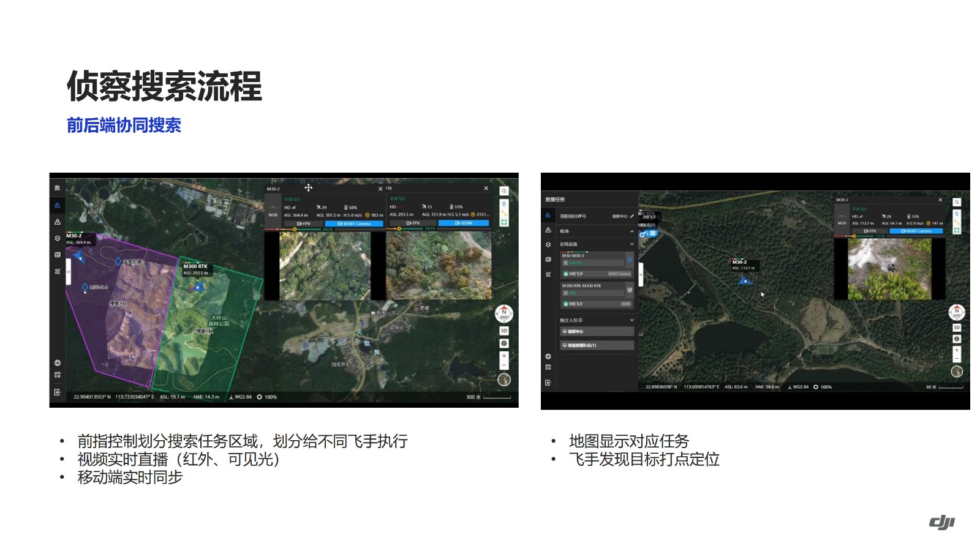Click the info icon next to 独立人员
Screen dimensions: 980x551
pyautogui.click(x=580, y=320)
